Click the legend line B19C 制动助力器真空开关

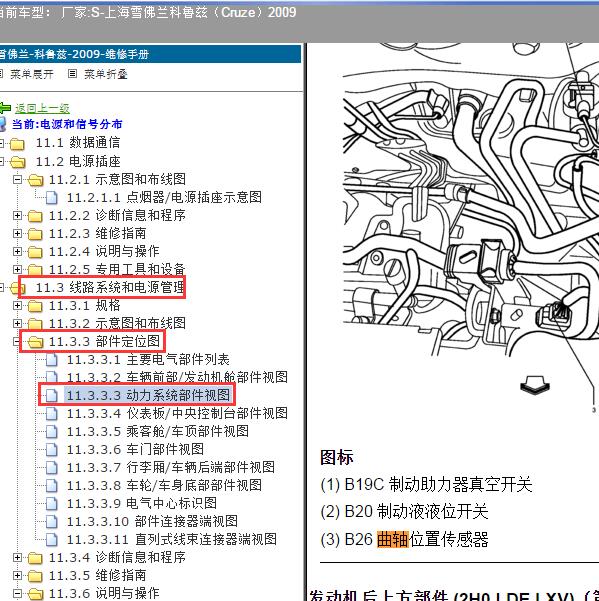point(426,484)
